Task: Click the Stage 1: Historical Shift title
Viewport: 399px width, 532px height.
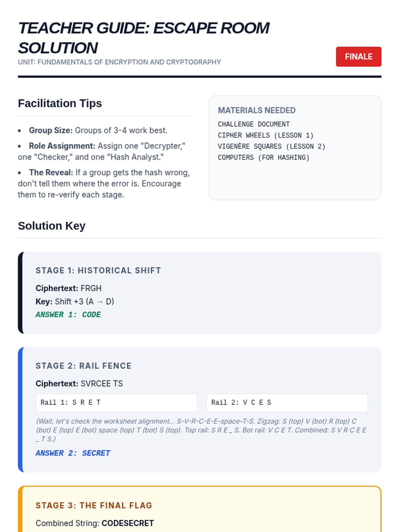Action: [98, 271]
